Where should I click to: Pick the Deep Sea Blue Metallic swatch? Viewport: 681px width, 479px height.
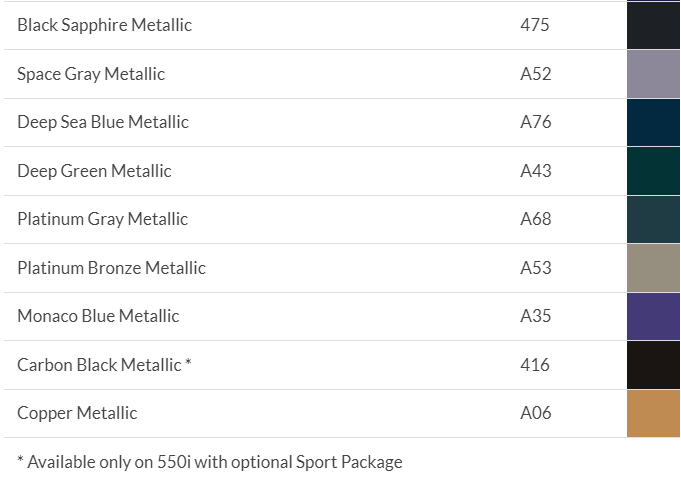pyautogui.click(x=653, y=122)
